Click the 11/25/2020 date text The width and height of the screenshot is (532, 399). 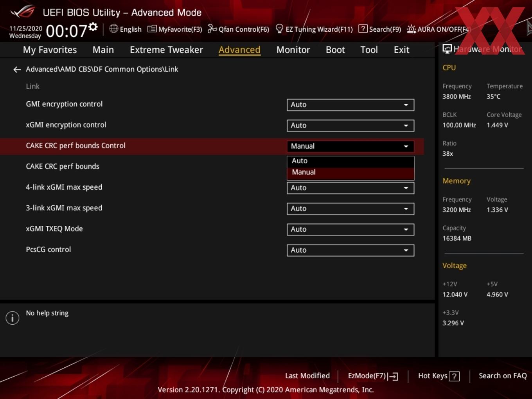tap(26, 29)
